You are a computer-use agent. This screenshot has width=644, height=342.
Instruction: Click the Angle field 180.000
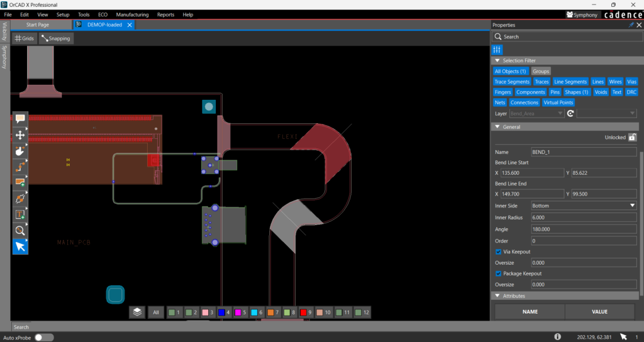(x=584, y=229)
